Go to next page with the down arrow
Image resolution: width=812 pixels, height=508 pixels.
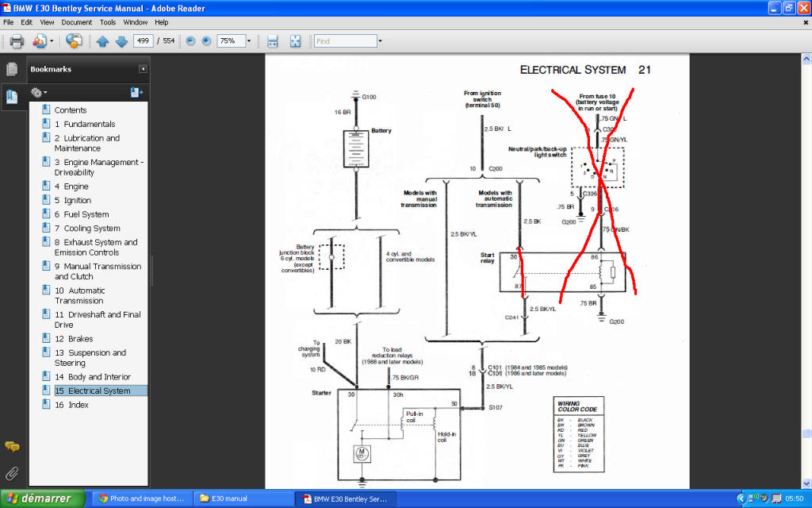(x=121, y=41)
